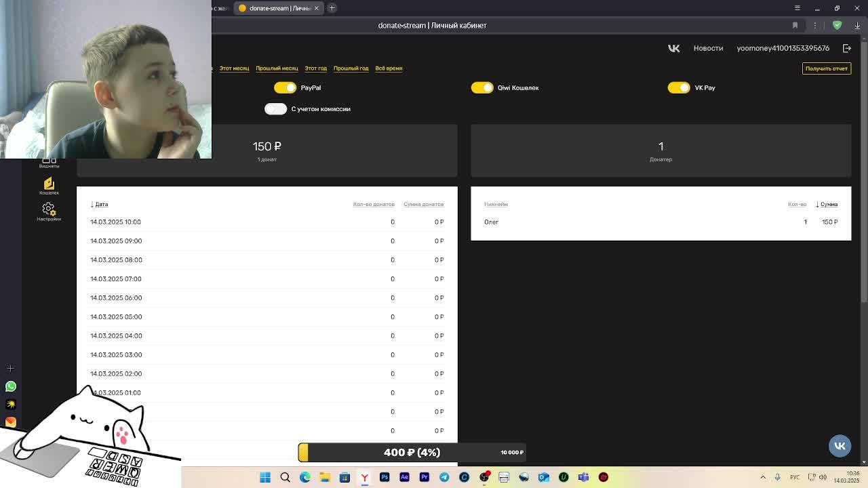Select the 14.03.2025 09:00 row
The width and height of the screenshot is (868, 488).
267,241
